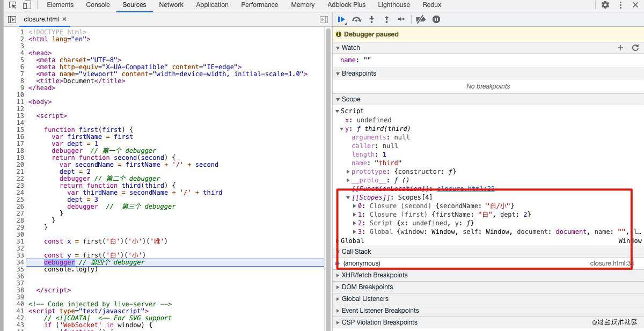Open the Application tab

pos(213,5)
